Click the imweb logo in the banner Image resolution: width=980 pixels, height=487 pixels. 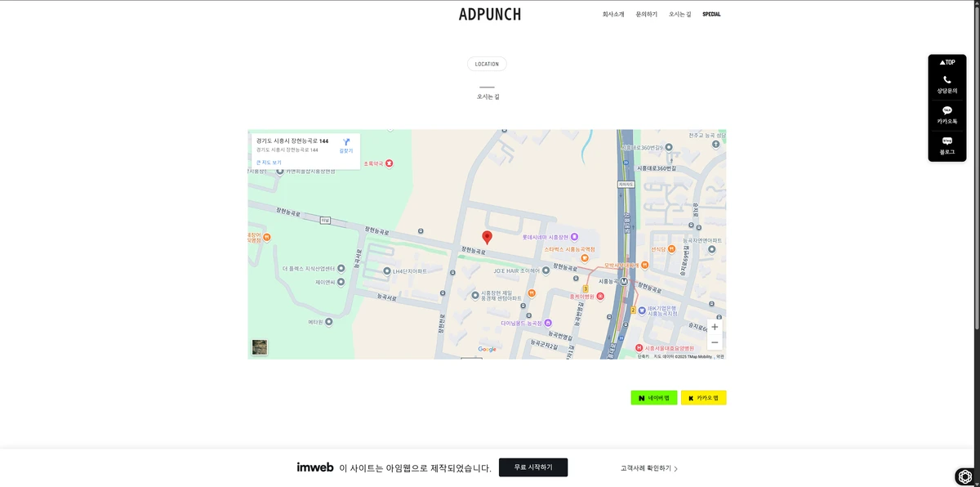[x=315, y=467]
